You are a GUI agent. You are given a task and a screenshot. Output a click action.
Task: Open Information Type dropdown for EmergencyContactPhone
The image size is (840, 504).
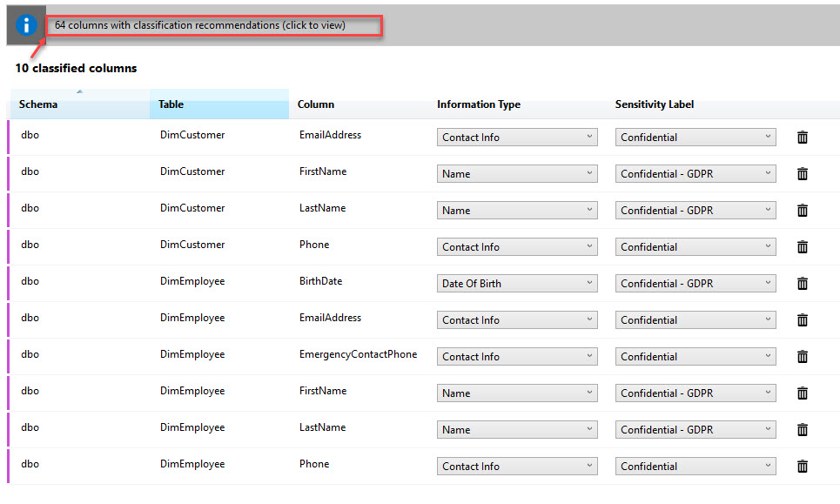point(517,357)
